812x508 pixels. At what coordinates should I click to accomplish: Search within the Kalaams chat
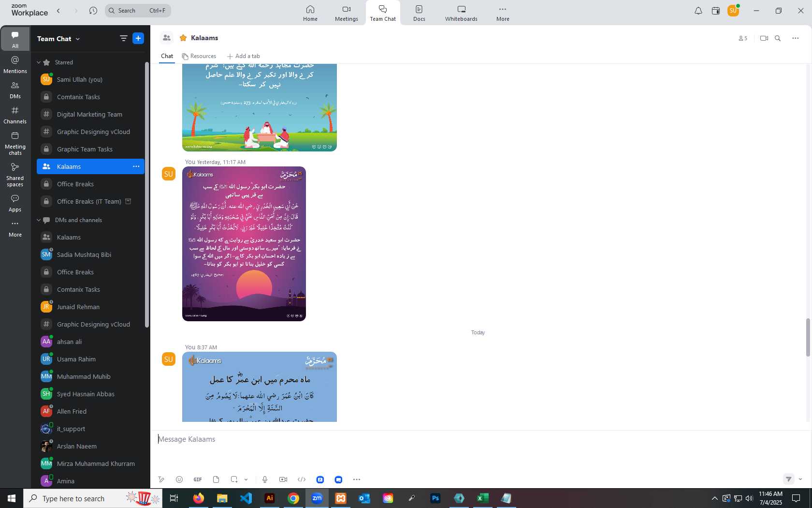[x=778, y=38]
